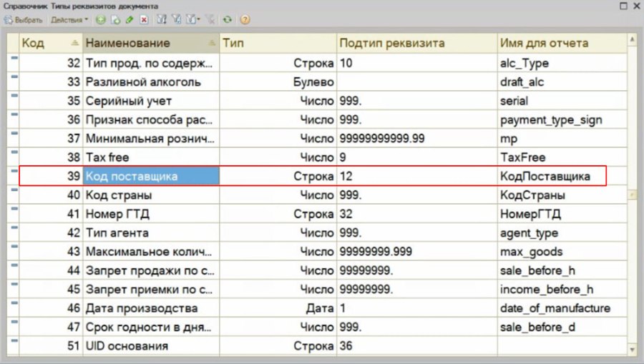Open the orange Help question-mark icon
This screenshot has height=364, width=644.
pyautogui.click(x=245, y=20)
